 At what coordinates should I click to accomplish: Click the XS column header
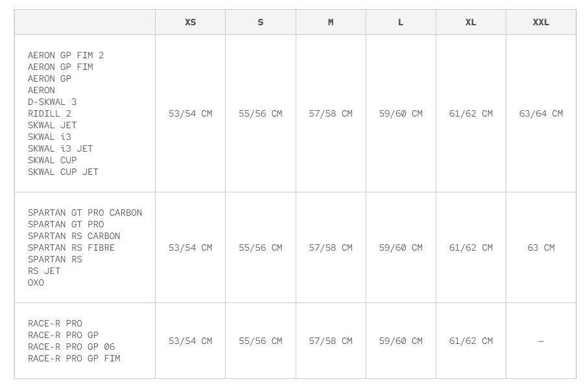pyautogui.click(x=190, y=23)
